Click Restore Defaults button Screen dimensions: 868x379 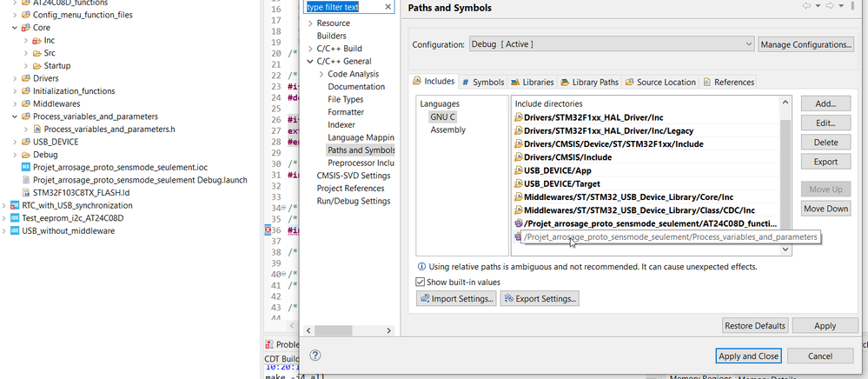[x=755, y=326]
